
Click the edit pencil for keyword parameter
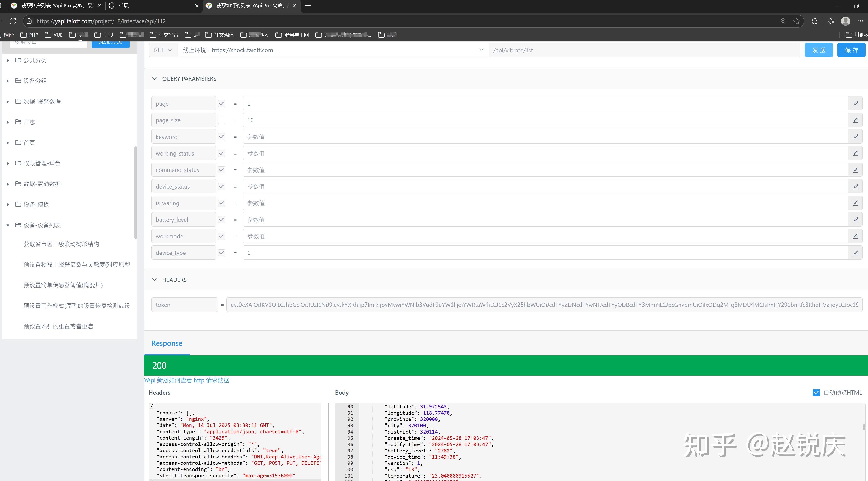point(855,137)
